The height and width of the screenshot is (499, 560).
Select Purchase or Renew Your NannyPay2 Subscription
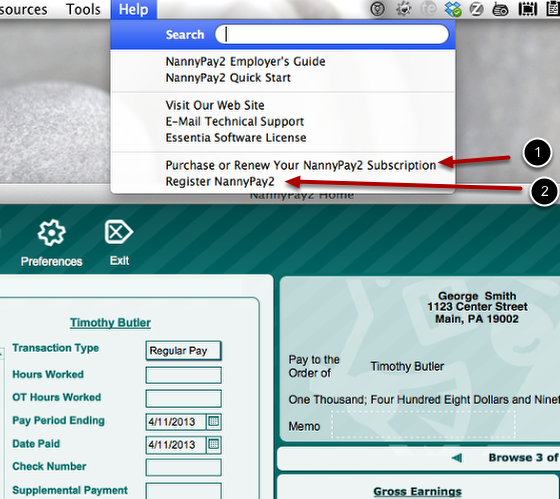pyautogui.click(x=301, y=165)
